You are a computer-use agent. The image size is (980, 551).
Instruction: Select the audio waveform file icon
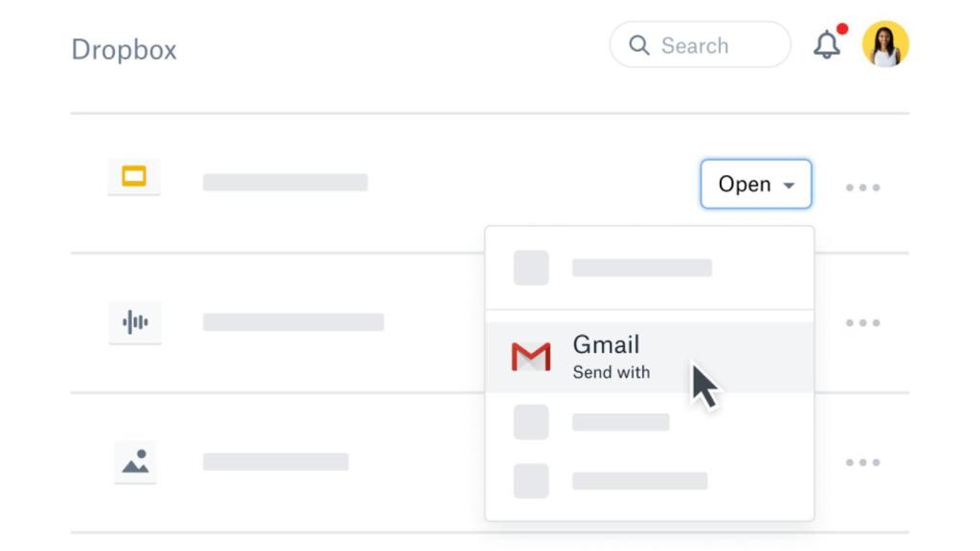coord(135,322)
